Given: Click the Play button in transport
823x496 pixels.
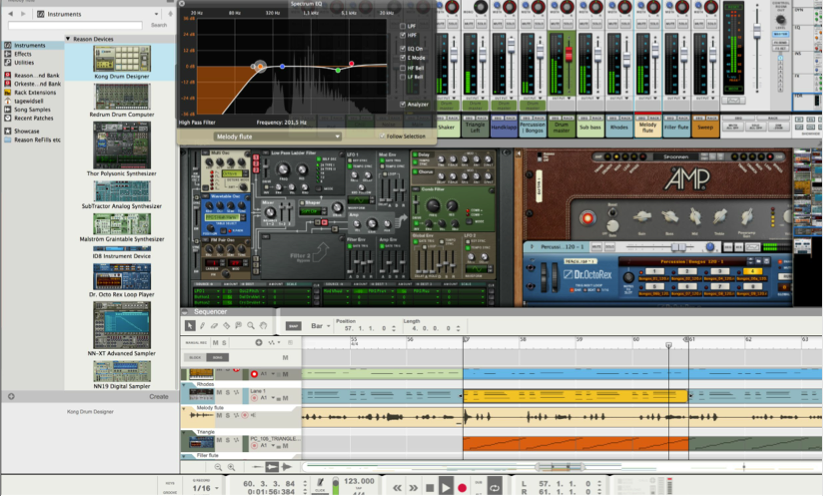Looking at the screenshot, I should tap(446, 487).
